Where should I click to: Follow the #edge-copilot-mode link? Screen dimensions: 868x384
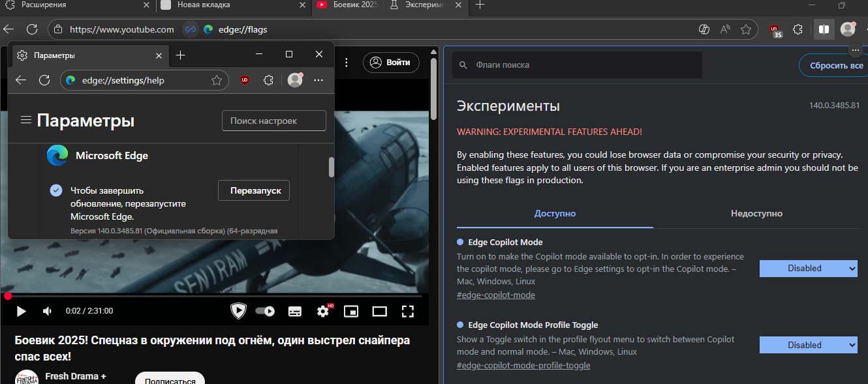495,295
